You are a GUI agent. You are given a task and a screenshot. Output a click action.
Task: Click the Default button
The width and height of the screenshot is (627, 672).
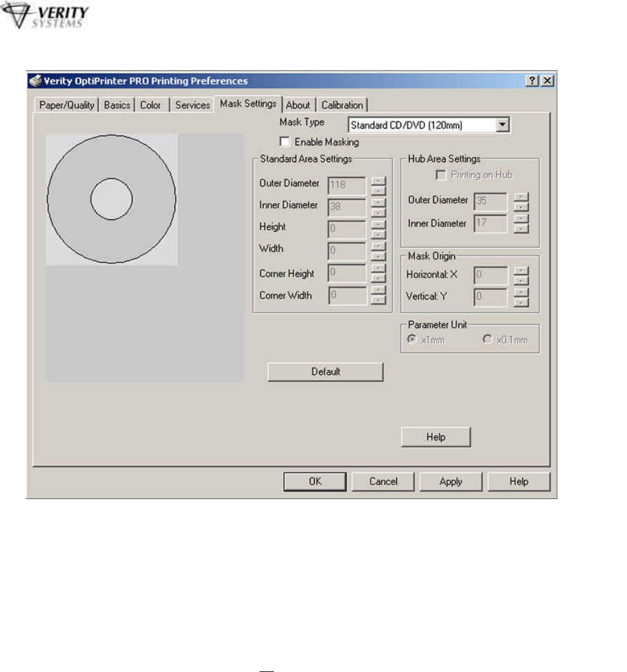pos(325,372)
